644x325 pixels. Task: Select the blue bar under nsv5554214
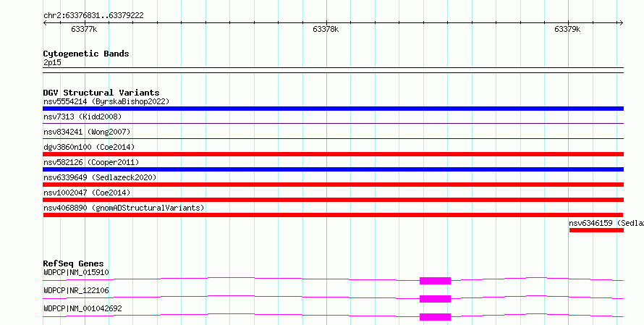333,109
